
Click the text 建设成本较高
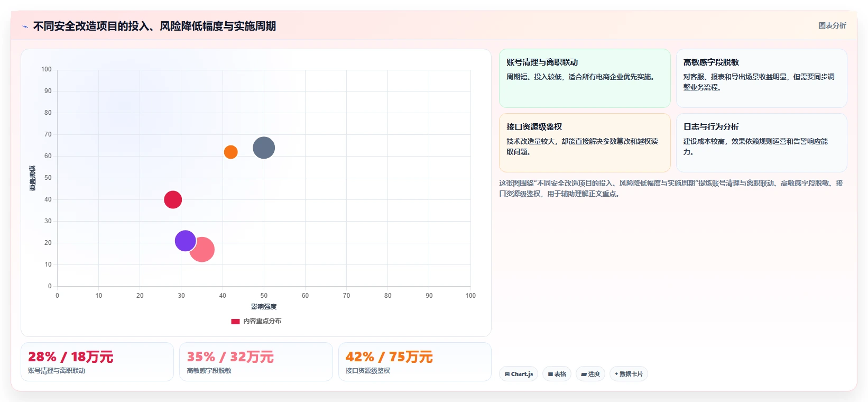(x=704, y=141)
